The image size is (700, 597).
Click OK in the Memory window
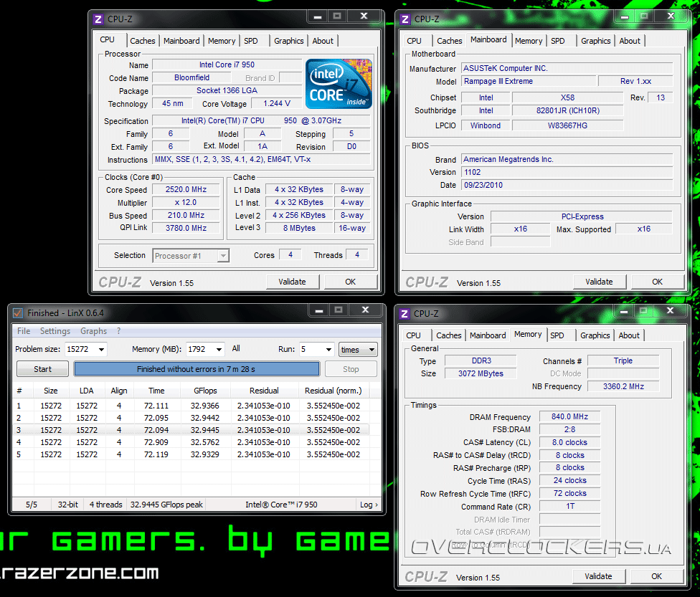point(656,576)
